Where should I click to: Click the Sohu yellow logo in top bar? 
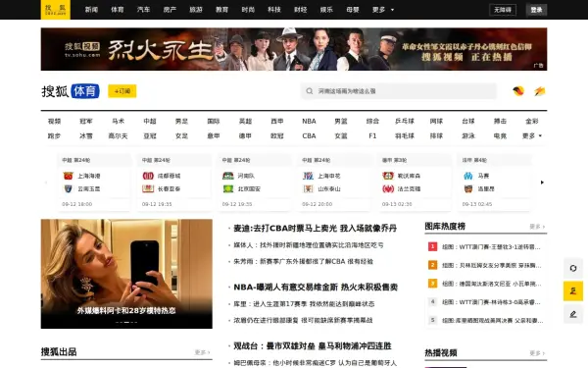click(x=56, y=10)
